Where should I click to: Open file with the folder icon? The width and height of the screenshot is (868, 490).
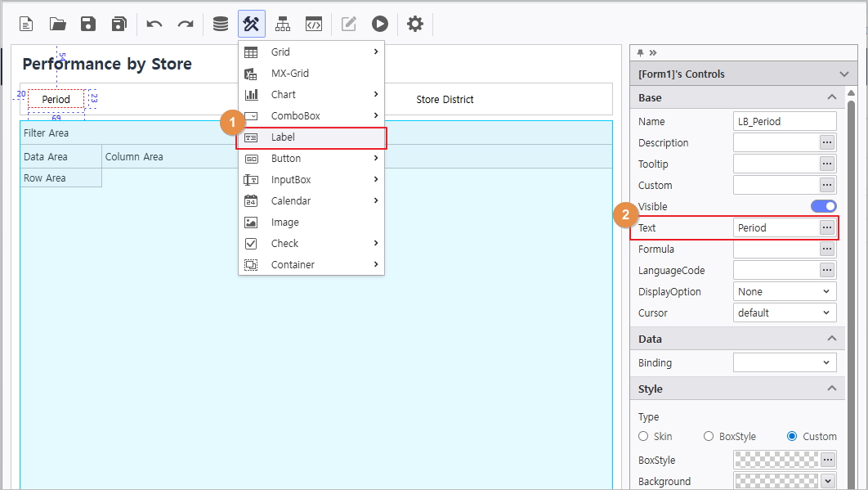[x=57, y=24]
